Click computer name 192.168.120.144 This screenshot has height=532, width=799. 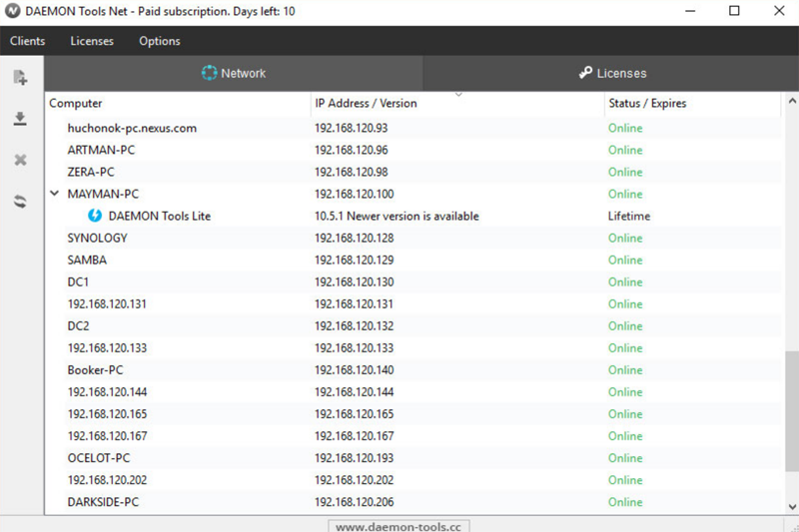pos(107,391)
